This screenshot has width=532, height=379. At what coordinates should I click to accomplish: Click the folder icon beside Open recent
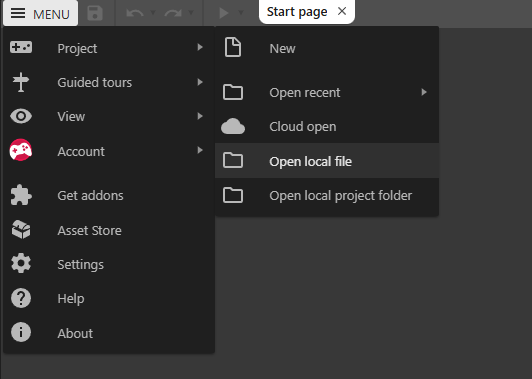click(233, 92)
